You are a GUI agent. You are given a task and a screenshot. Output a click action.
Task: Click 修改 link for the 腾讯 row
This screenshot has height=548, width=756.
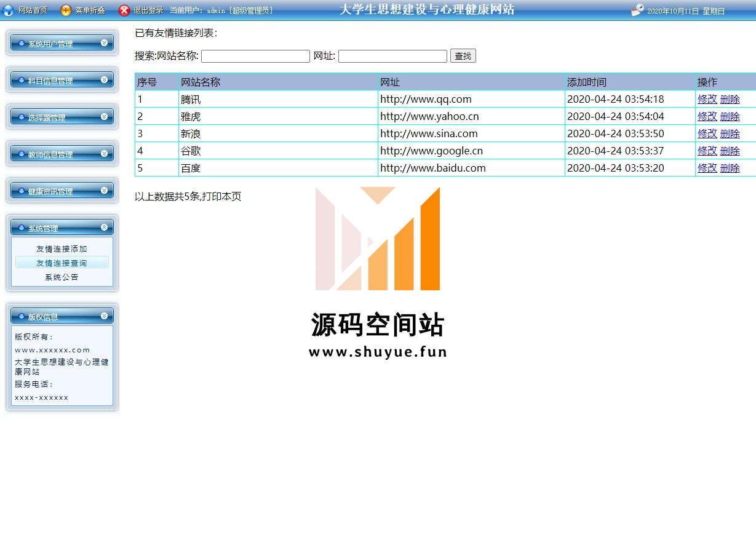point(707,99)
